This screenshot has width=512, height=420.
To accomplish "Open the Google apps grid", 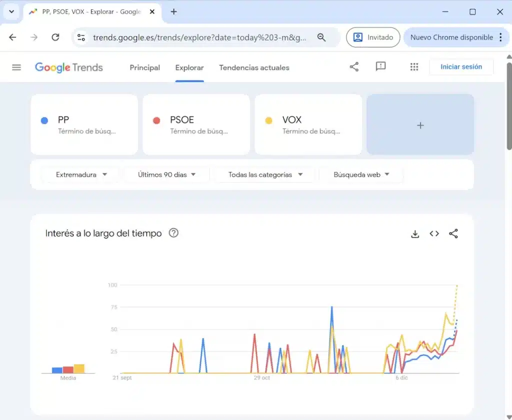I will pyautogui.click(x=414, y=66).
